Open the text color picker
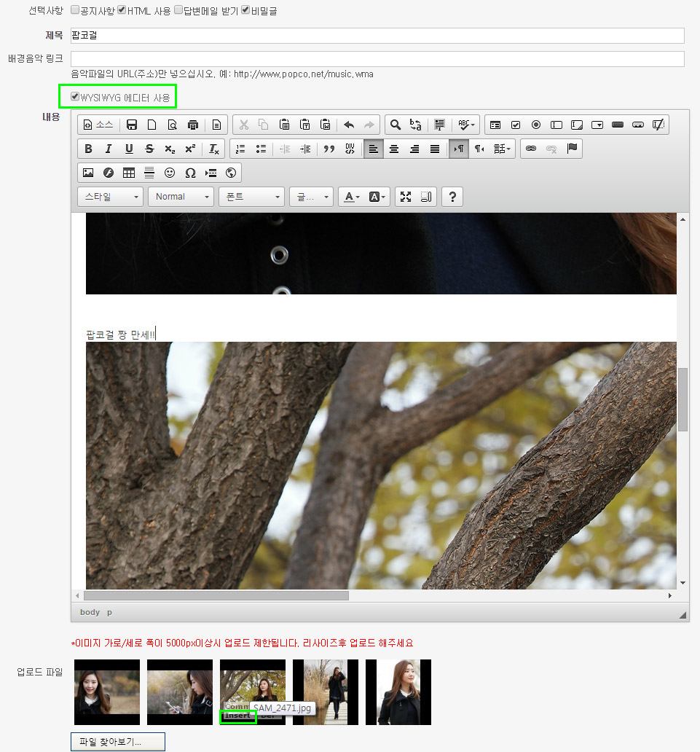 352,197
